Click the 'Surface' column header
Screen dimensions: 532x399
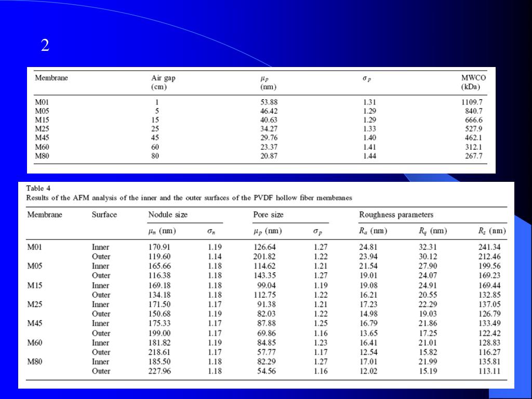coord(104,215)
